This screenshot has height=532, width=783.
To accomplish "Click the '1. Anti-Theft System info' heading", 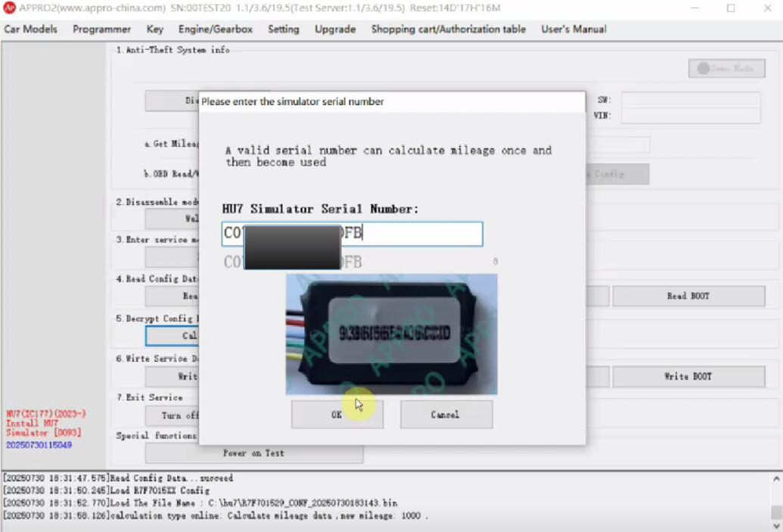I will tap(172, 49).
